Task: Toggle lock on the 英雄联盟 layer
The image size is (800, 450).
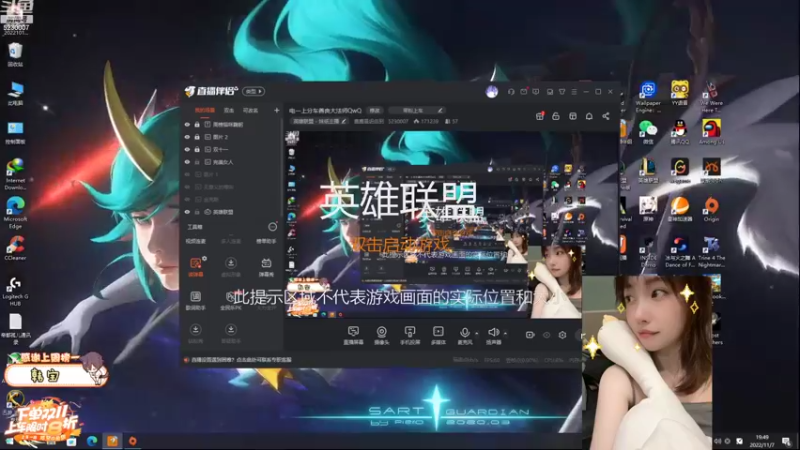Action: 197,212
